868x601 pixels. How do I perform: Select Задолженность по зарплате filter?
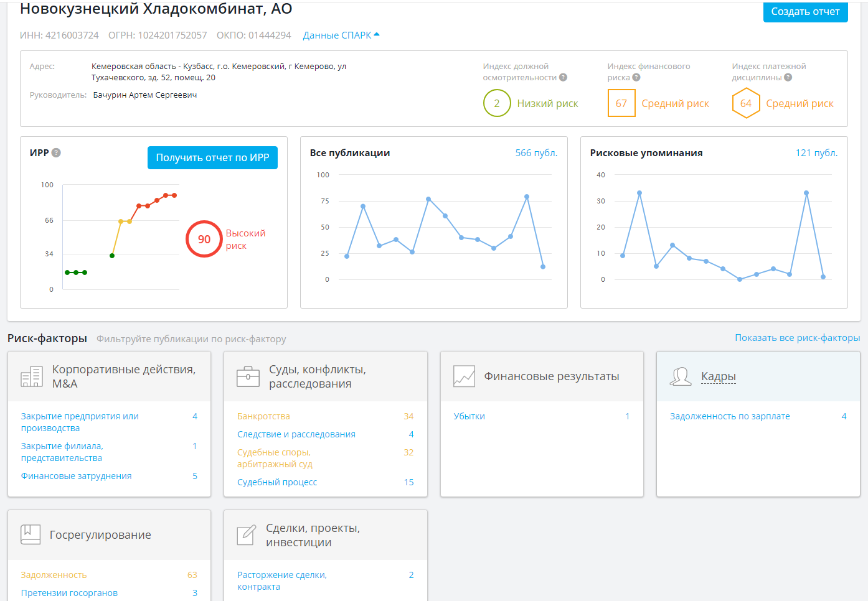729,416
